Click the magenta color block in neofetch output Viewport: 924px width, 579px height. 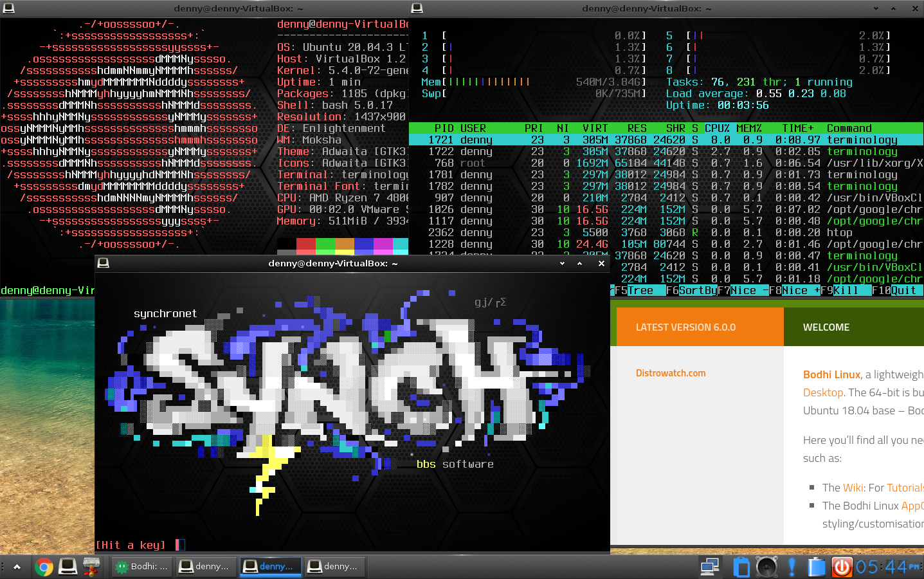[383, 245]
